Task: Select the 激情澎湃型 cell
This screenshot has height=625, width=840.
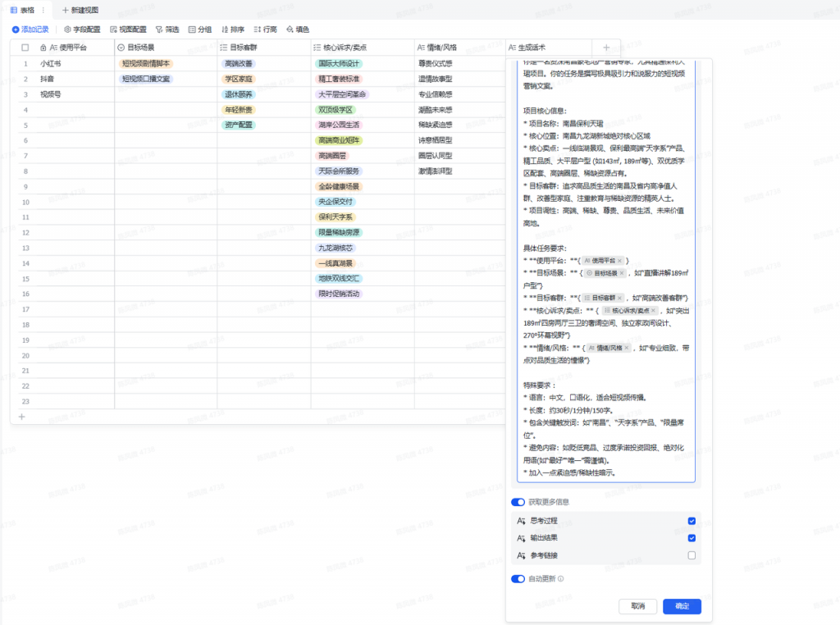Action: (x=460, y=171)
